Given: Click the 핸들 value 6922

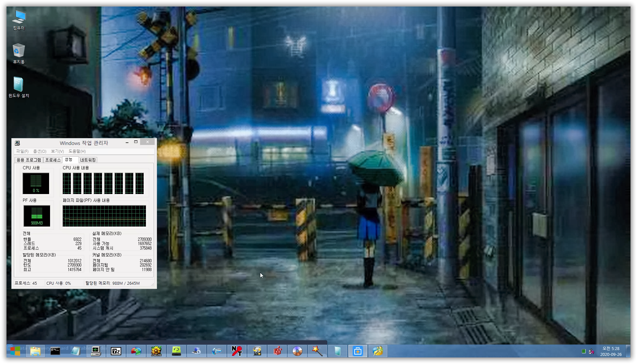Looking at the screenshot, I should pos(77,239).
